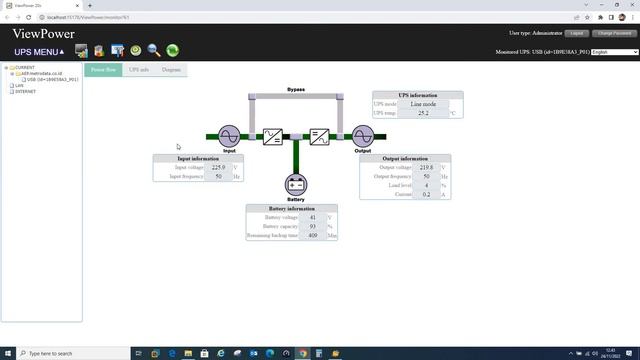Click the calendar schedule toolbar icon
The width and height of the screenshot is (640, 360).
coord(118,51)
